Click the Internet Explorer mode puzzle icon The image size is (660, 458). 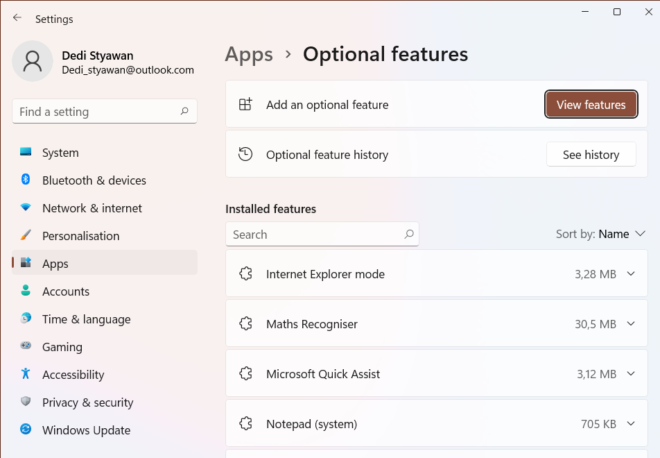click(246, 274)
